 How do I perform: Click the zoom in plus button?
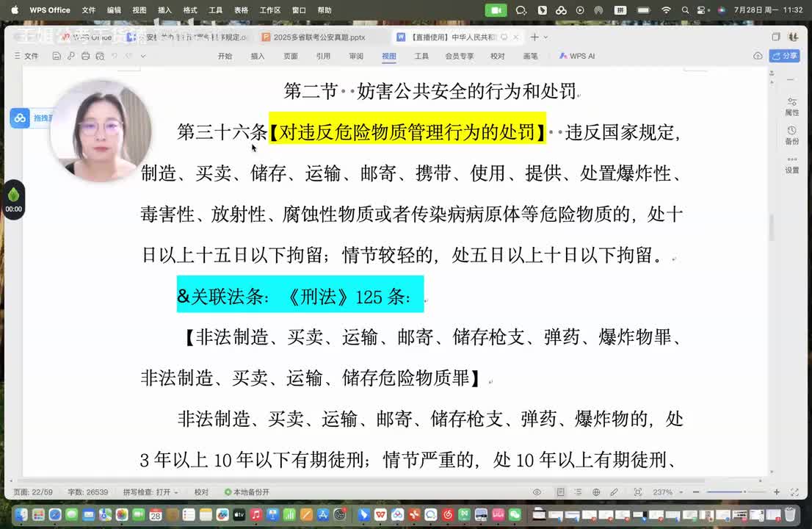[x=777, y=492]
